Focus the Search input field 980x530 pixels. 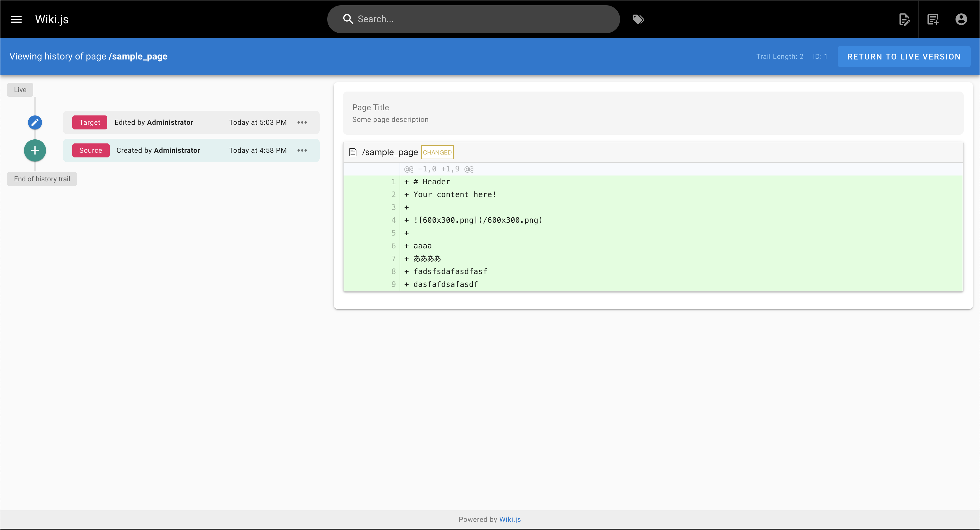click(483, 19)
